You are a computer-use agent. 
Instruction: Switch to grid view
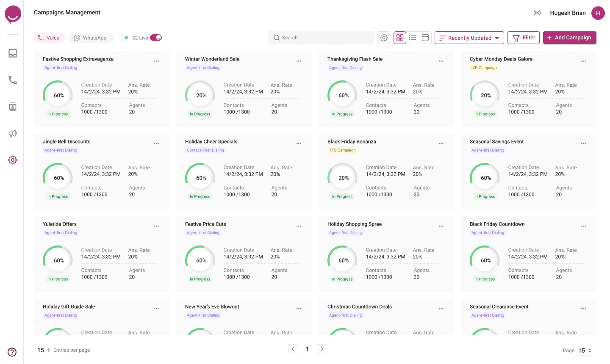400,38
